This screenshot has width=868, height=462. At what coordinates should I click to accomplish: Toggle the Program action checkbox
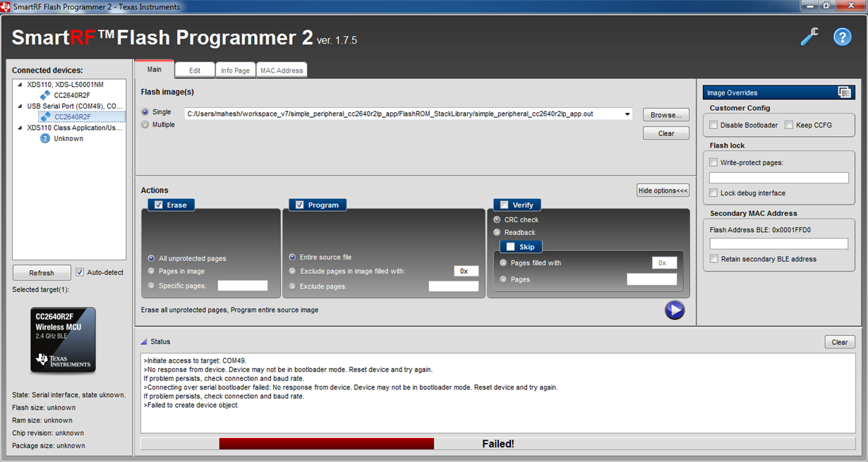coord(300,205)
